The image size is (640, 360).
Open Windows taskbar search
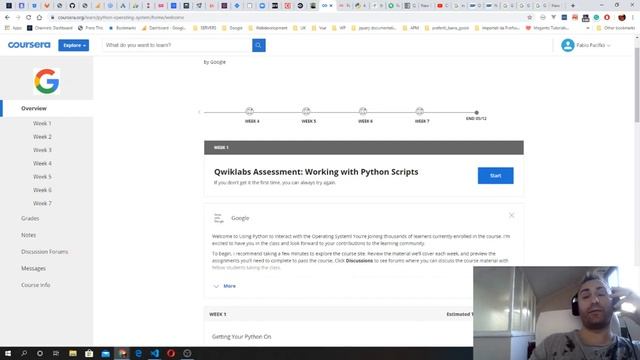click(x=24, y=353)
